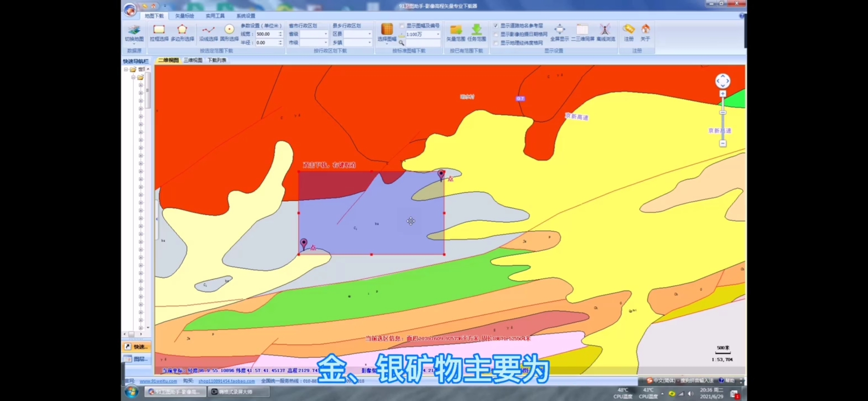Open the 省级 province dropdown
The width and height of the screenshot is (868, 401).
[x=326, y=34]
